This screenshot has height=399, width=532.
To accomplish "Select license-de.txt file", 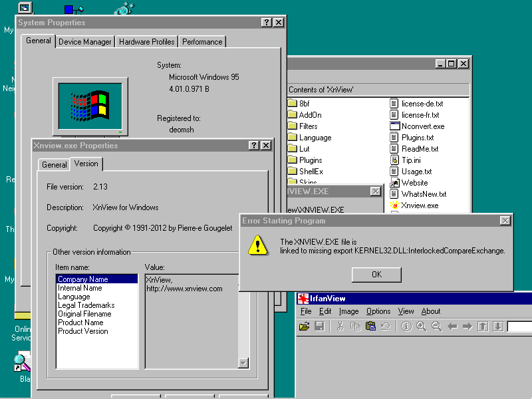I will click(416, 104).
